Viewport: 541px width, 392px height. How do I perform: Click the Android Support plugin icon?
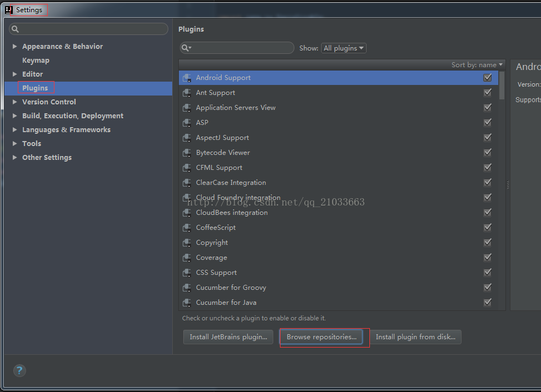tap(187, 78)
